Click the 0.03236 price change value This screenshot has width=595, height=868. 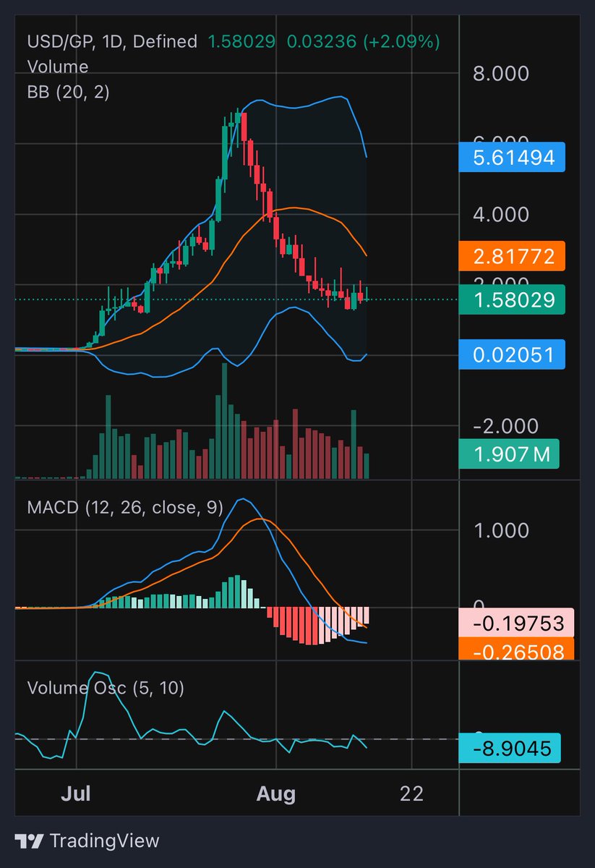pyautogui.click(x=321, y=42)
